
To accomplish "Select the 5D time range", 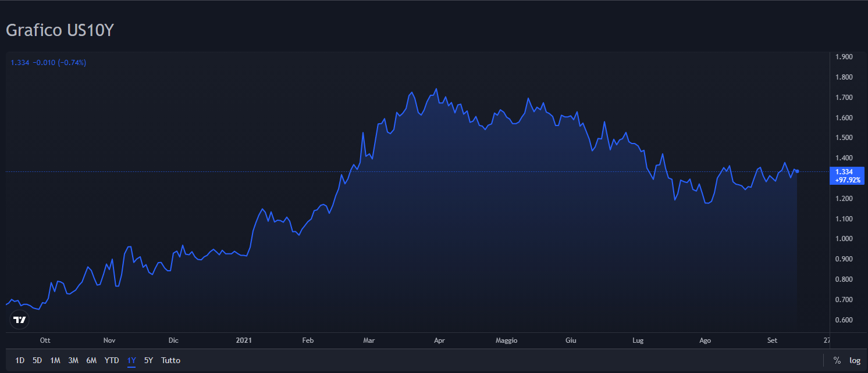I will [37, 360].
